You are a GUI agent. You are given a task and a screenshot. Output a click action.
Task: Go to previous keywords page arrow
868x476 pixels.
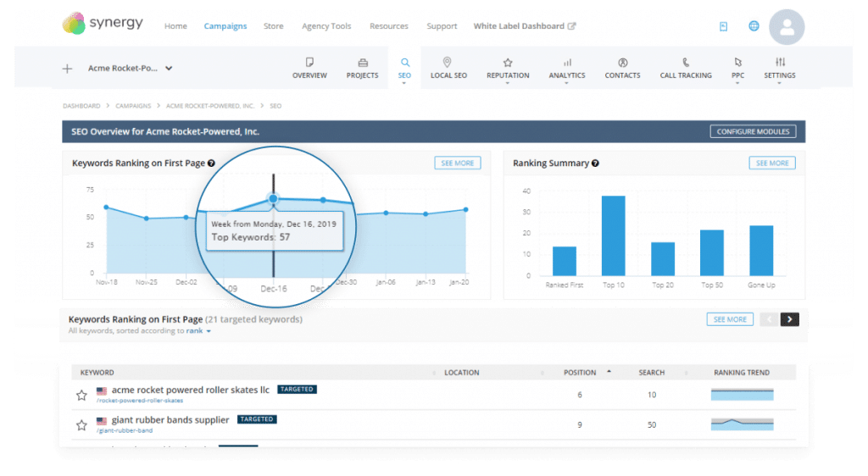pos(770,319)
